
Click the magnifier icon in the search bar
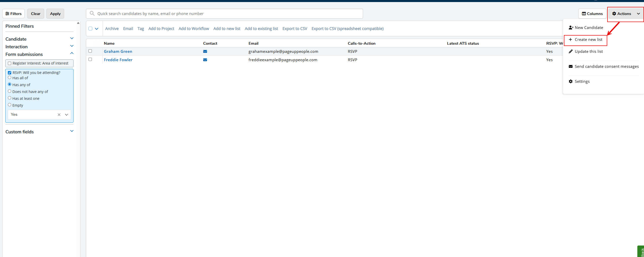click(92, 13)
